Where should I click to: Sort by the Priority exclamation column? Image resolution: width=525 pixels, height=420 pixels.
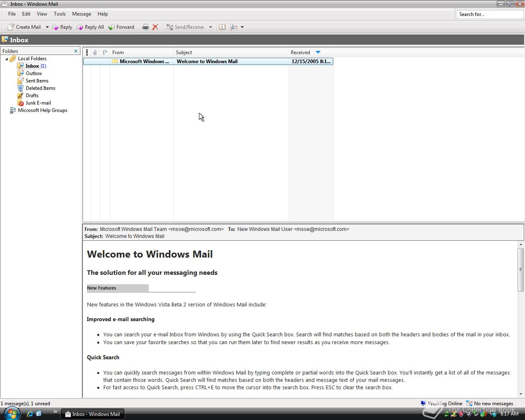point(87,52)
